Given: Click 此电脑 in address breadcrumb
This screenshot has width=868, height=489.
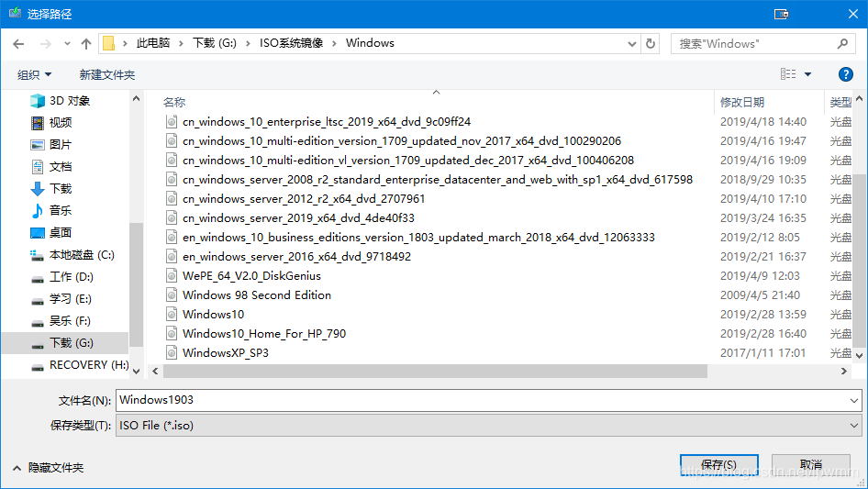Looking at the screenshot, I should [x=153, y=43].
